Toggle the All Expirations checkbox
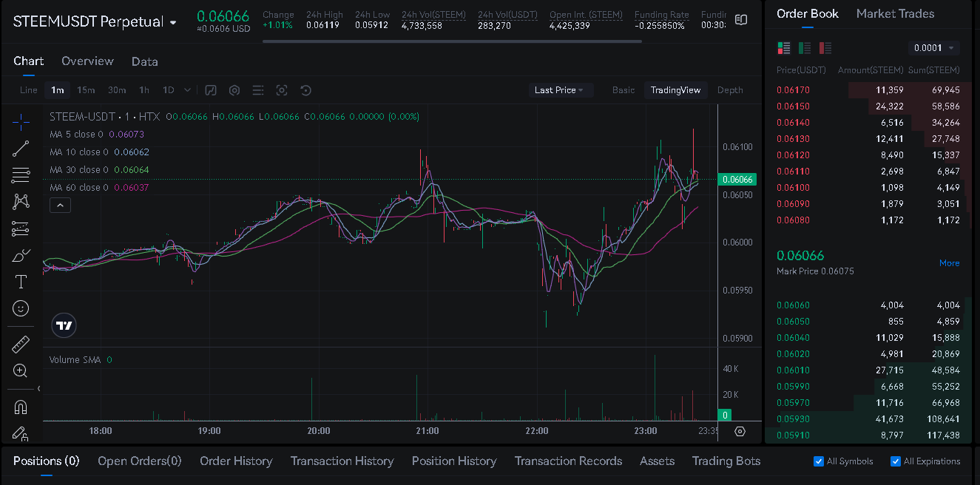Image resolution: width=980 pixels, height=485 pixels. click(x=896, y=461)
